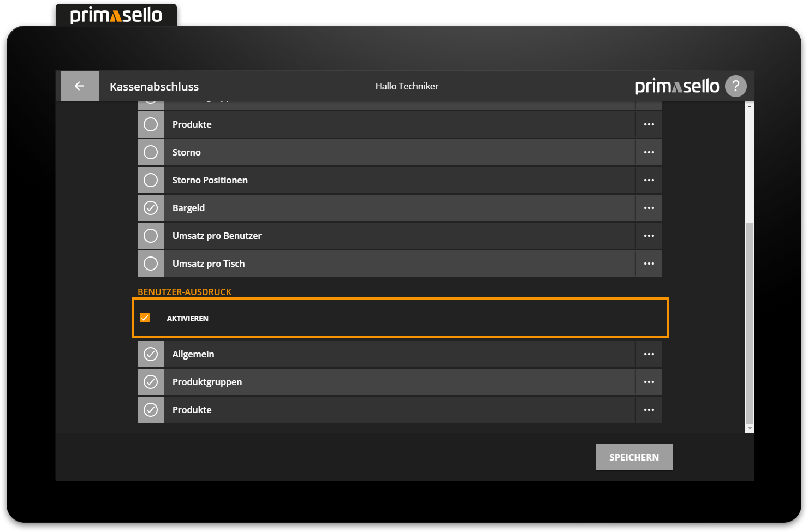Open options for the Bargeld row

coord(649,207)
